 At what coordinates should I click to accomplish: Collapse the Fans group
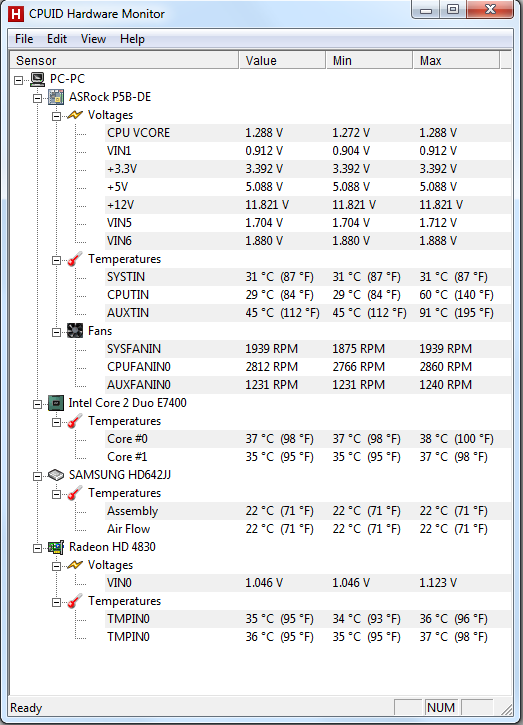(x=56, y=332)
